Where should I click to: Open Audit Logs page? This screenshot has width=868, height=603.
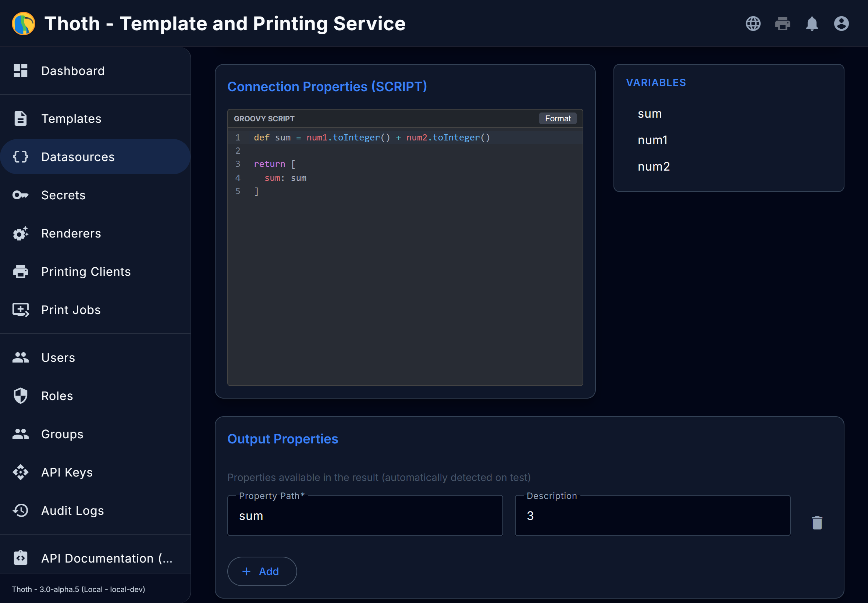[x=95, y=510]
